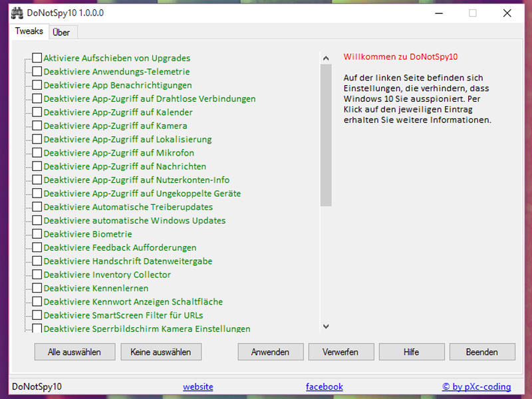532x399 pixels.
Task: Click the tweaks list scroll-down arrow
Action: coord(326,327)
